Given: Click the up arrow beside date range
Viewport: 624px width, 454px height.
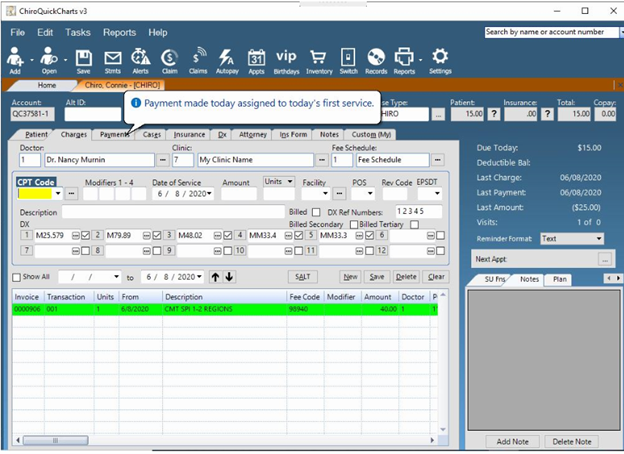Looking at the screenshot, I should pyautogui.click(x=215, y=277).
